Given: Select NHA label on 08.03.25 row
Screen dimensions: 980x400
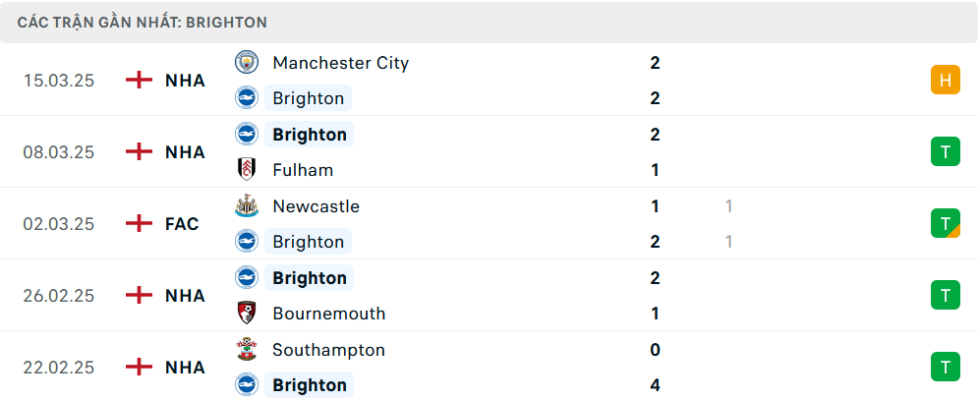Looking at the screenshot, I should pyautogui.click(x=185, y=152).
